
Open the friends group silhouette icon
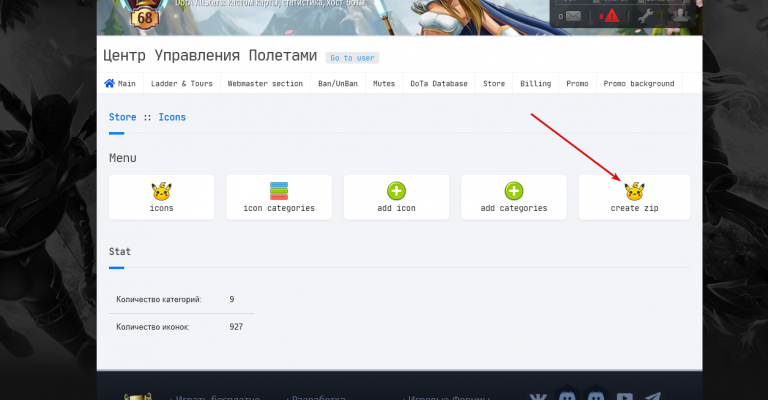(x=680, y=16)
